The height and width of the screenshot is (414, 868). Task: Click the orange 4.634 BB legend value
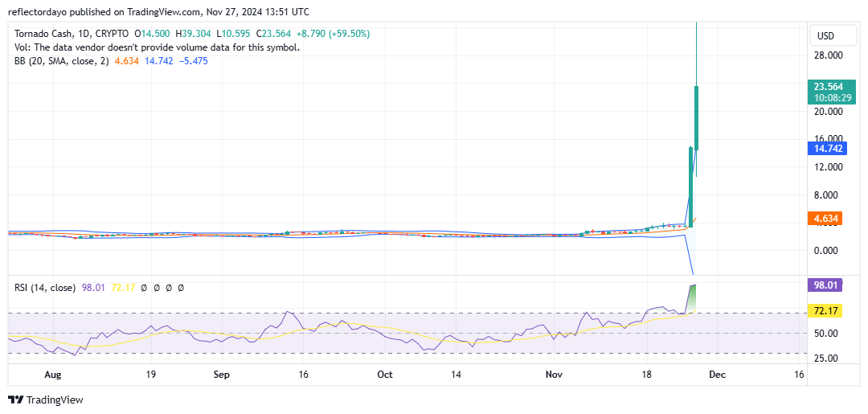click(125, 61)
